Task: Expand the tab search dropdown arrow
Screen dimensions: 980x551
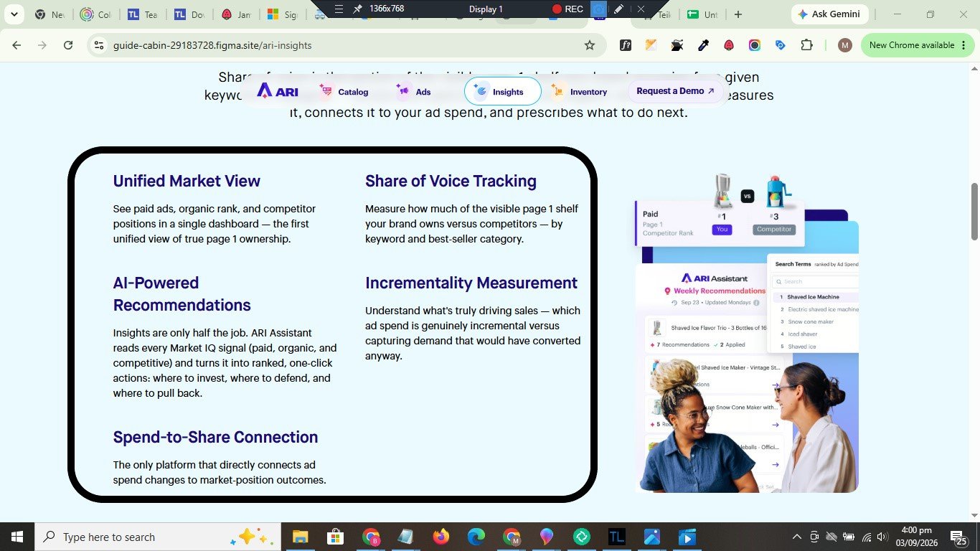Action: (x=14, y=14)
